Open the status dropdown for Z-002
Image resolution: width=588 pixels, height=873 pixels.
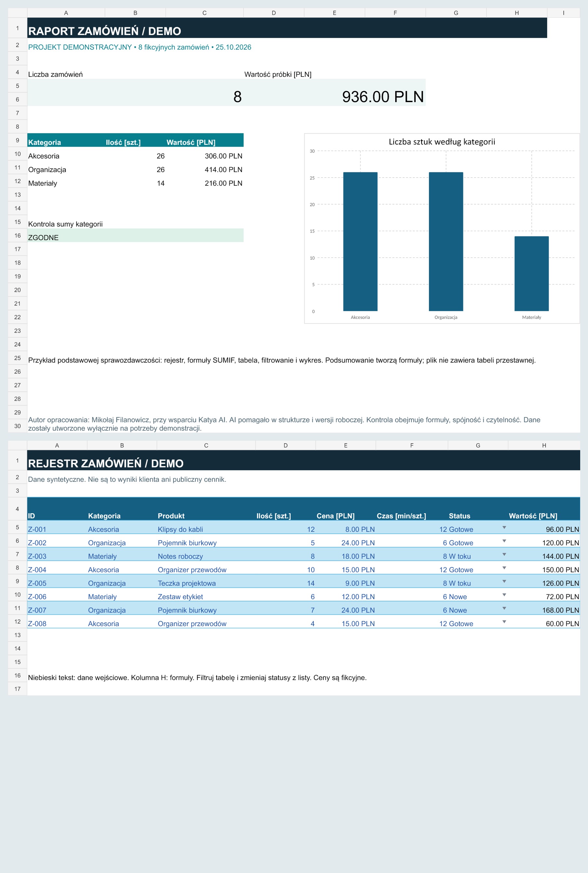(504, 541)
